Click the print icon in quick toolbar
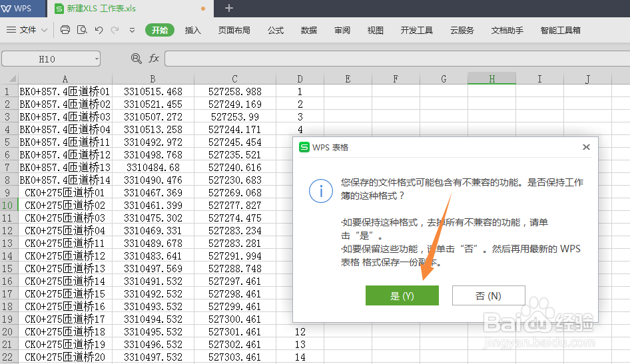 65,30
